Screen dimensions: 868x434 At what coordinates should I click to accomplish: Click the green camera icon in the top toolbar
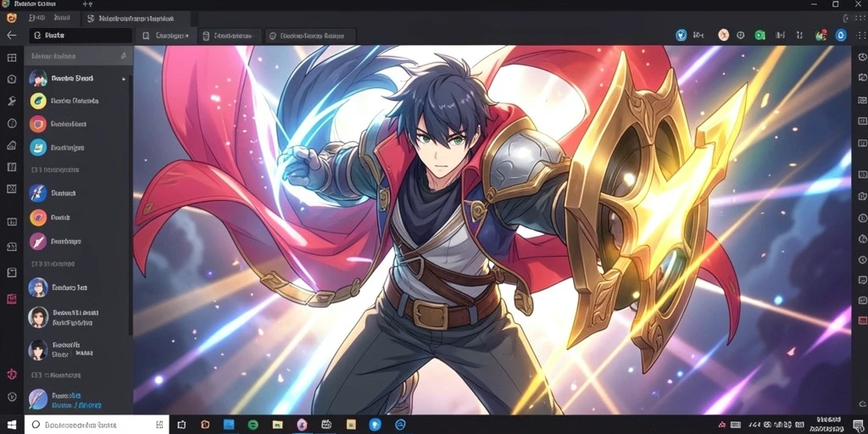click(760, 36)
